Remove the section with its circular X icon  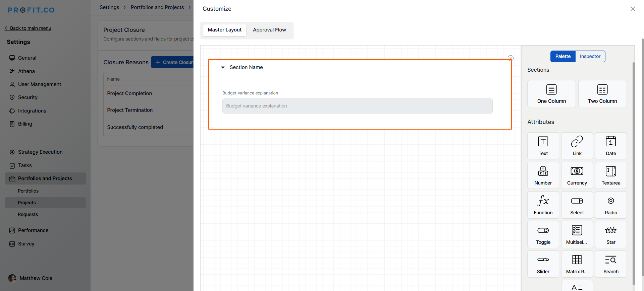click(511, 58)
